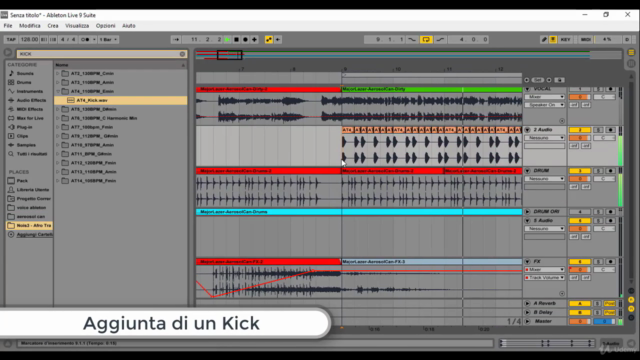This screenshot has width=640, height=360.
Task: Open the File menu
Action: [8, 26]
